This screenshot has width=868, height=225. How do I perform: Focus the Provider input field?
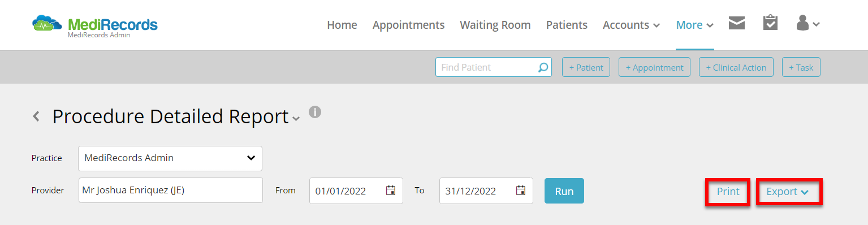(171, 191)
